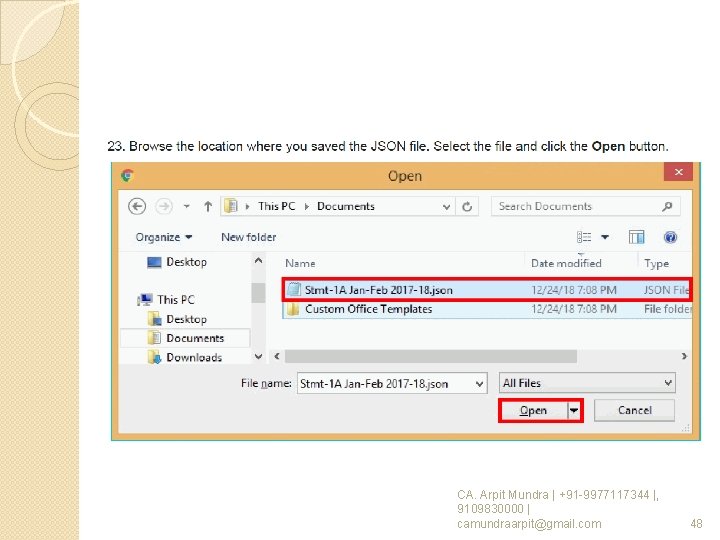Expand File name dropdown arrow

click(479, 384)
